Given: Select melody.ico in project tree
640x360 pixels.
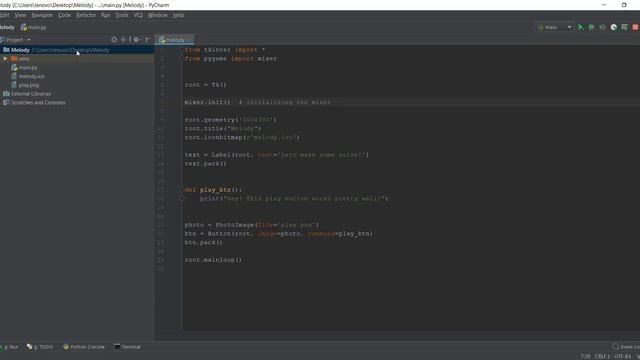Looking at the screenshot, I should pyautogui.click(x=31, y=76).
